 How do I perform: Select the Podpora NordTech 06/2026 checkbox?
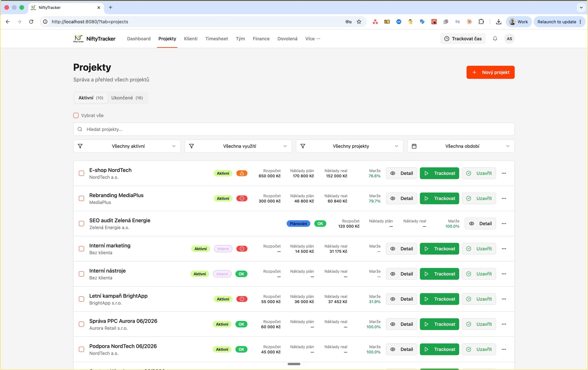coord(82,349)
